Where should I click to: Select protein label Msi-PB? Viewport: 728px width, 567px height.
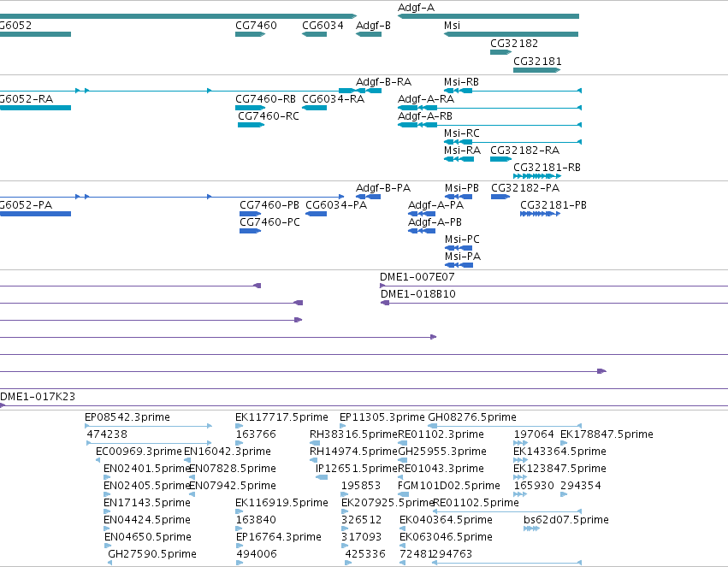[461, 188]
